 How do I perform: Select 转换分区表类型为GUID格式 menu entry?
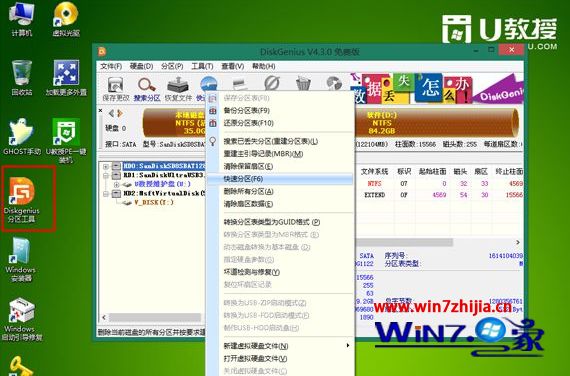coord(280,222)
